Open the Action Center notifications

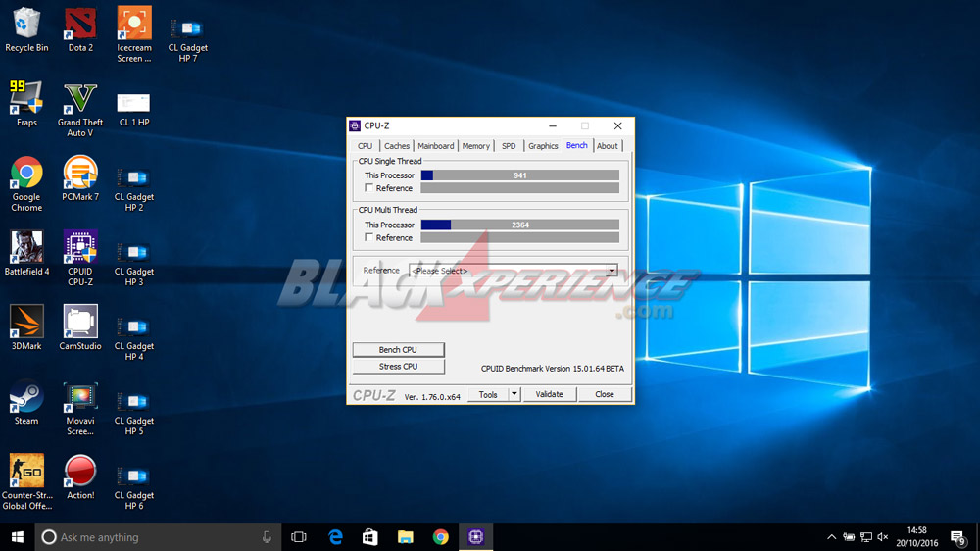958,537
